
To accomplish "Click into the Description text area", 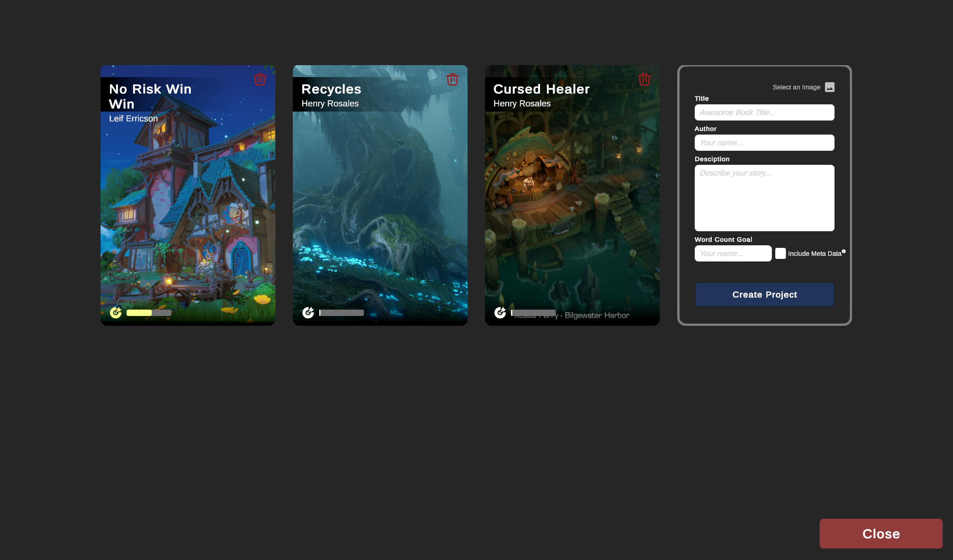I will (765, 198).
